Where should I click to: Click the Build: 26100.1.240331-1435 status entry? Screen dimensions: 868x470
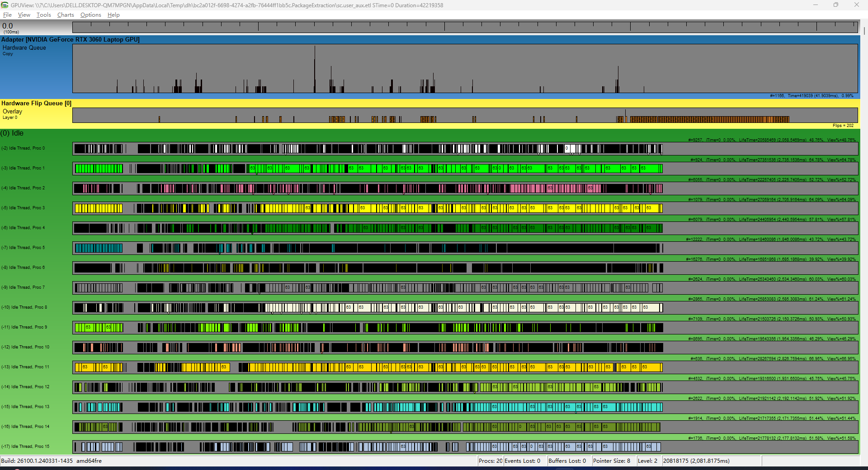[52, 461]
